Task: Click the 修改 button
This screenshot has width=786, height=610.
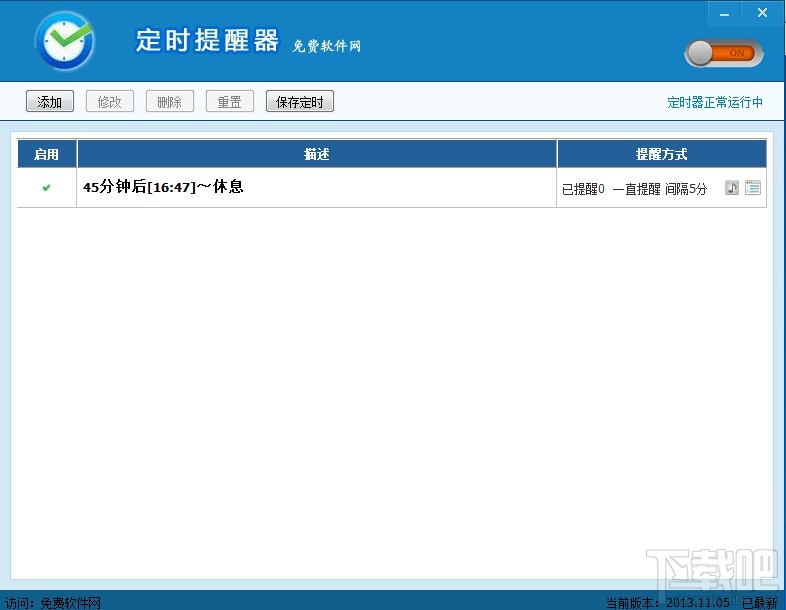Action: pos(110,102)
